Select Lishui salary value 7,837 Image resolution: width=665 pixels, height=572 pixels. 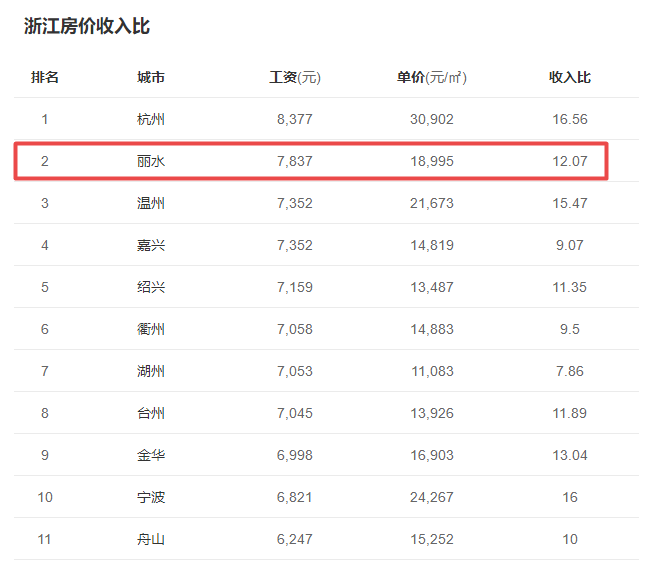point(295,161)
